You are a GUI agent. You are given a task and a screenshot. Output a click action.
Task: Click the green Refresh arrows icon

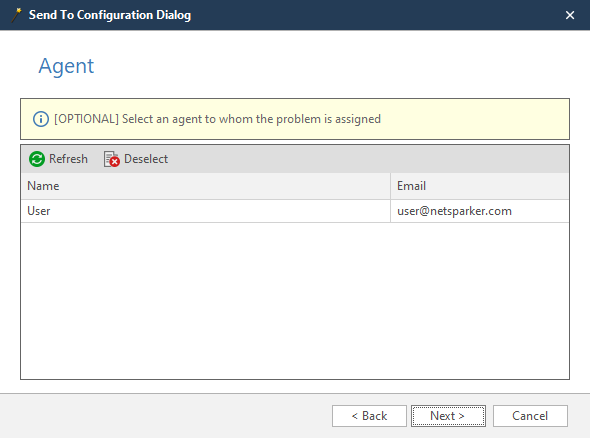pyautogui.click(x=37, y=159)
